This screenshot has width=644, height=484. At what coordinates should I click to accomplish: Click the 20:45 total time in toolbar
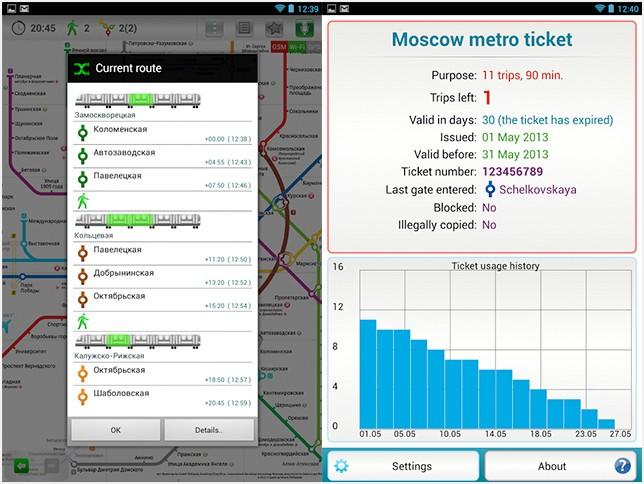click(x=43, y=28)
